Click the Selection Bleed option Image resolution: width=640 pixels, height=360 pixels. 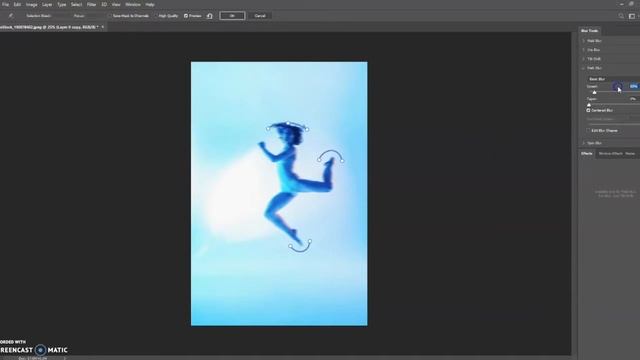pyautogui.click(x=38, y=16)
